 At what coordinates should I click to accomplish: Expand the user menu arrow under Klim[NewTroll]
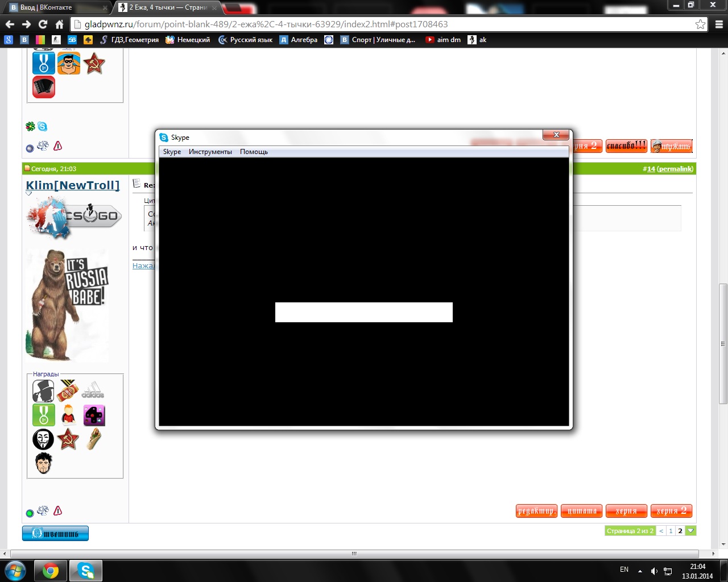click(29, 194)
